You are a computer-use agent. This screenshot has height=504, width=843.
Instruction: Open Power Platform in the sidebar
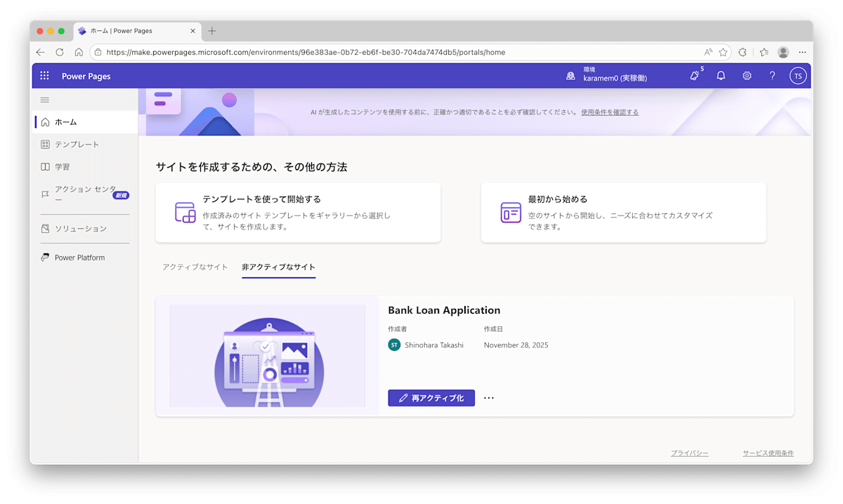tap(85, 258)
